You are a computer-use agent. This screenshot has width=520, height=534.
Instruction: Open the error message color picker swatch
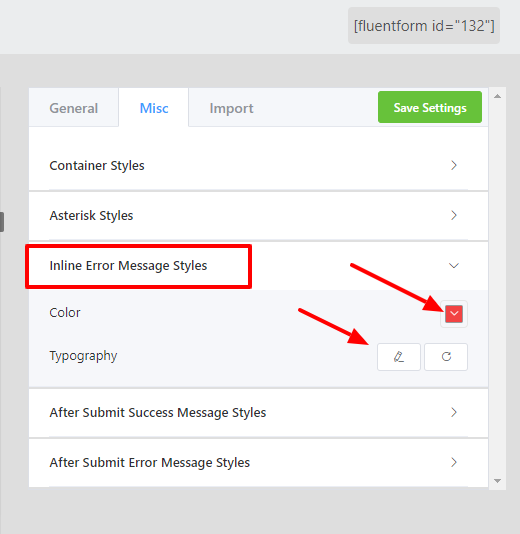click(454, 314)
